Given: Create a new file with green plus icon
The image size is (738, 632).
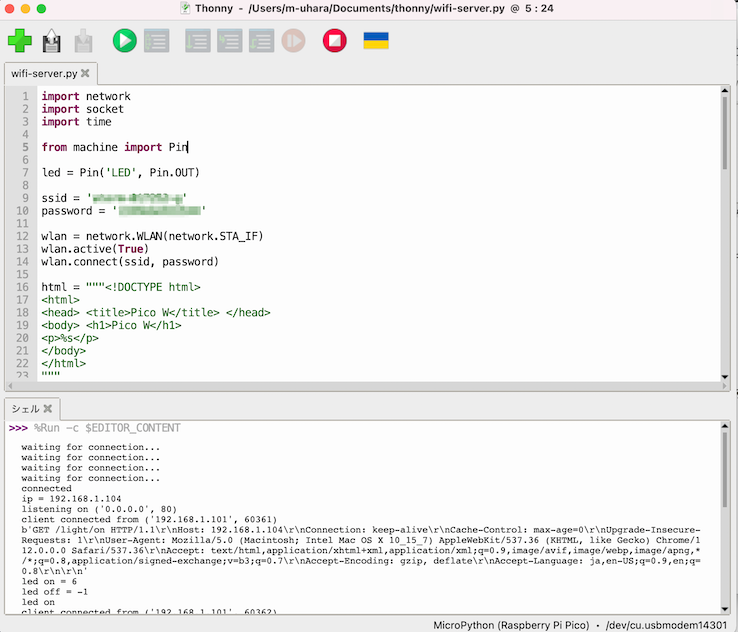Looking at the screenshot, I should coord(20,40).
